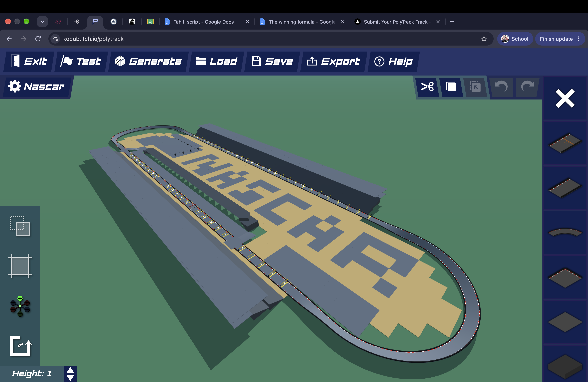Pick the flat plain tile piece
The width and height of the screenshot is (588, 382).
click(x=565, y=322)
